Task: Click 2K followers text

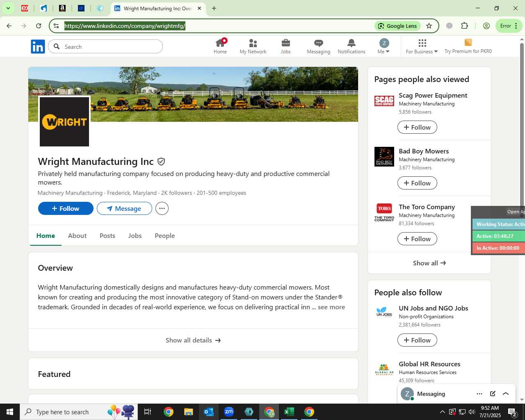Action: pyautogui.click(x=176, y=193)
